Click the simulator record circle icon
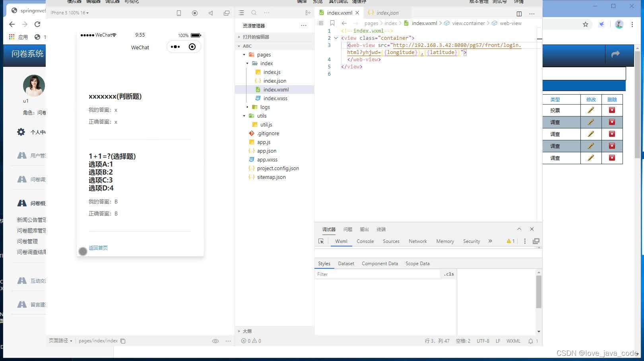The image size is (644, 361). click(x=195, y=13)
